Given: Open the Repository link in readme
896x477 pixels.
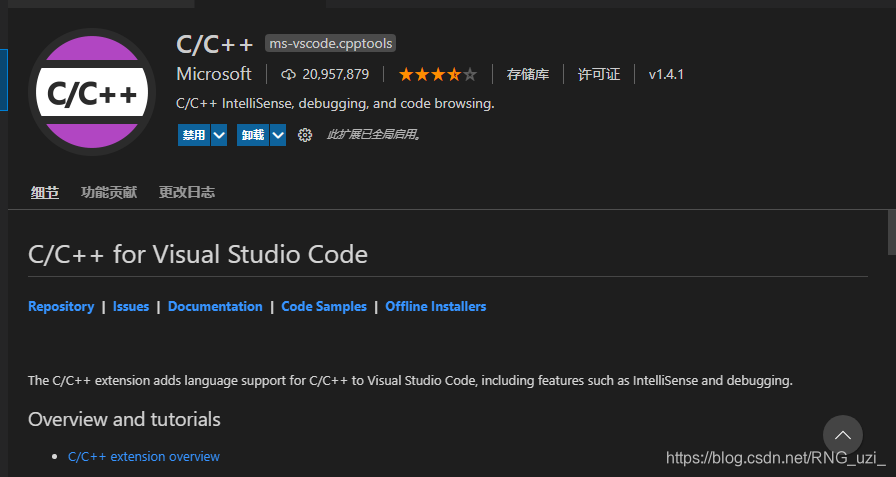Looking at the screenshot, I should pyautogui.click(x=61, y=306).
